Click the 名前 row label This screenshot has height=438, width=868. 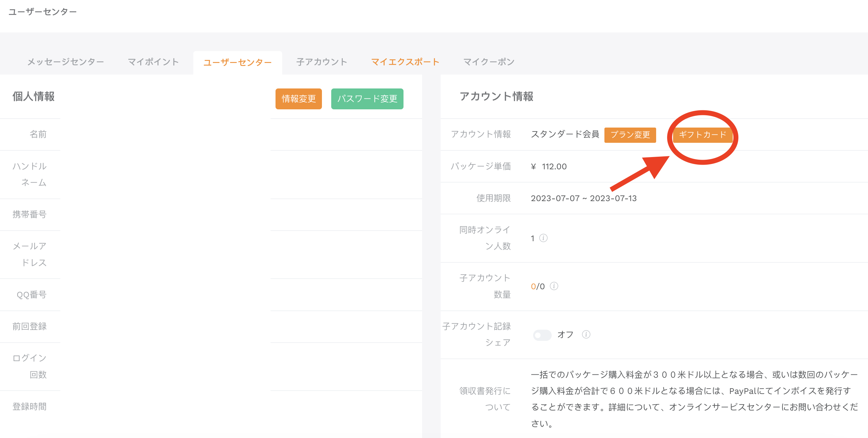tap(38, 134)
